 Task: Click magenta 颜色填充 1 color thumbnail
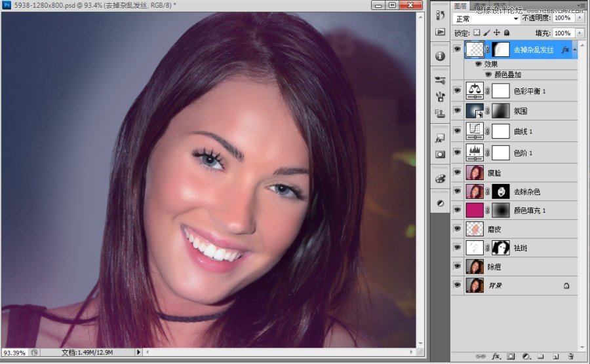coord(475,210)
